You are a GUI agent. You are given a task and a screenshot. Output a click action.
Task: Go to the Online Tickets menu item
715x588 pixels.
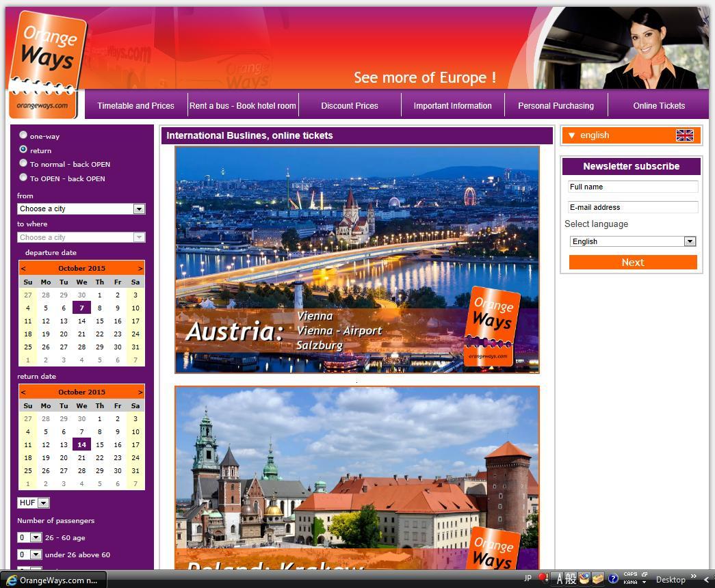pos(658,106)
